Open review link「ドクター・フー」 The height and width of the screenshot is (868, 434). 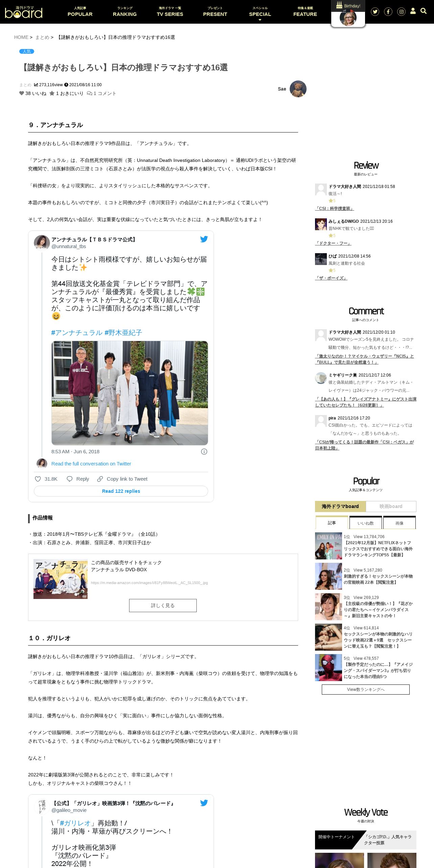(333, 243)
